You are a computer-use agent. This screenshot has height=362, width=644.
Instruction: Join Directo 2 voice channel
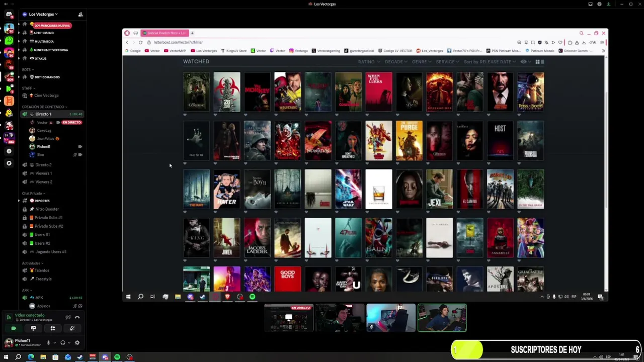[x=52, y=165]
